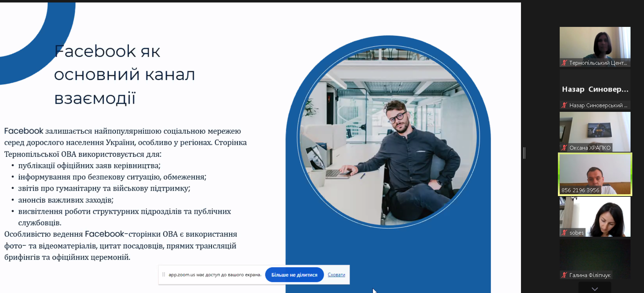This screenshot has width=644, height=293.
Task: Click the circular photo of the man at the desk
Action: pos(388,136)
